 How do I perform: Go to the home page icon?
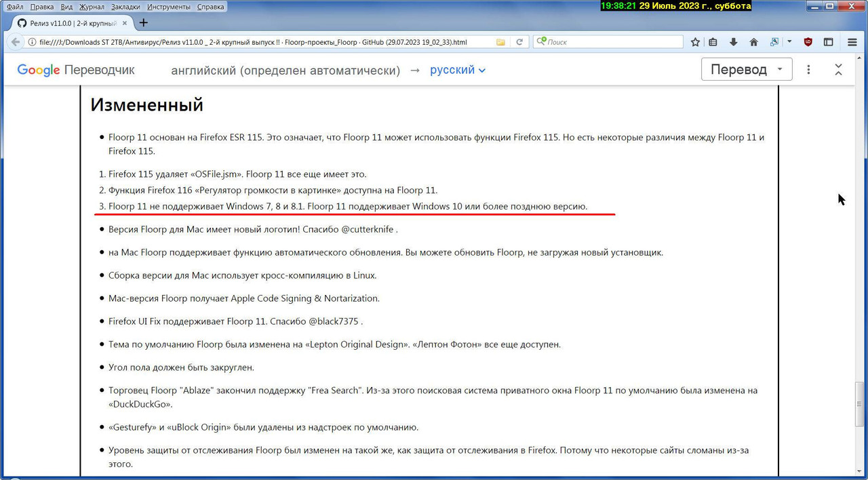(753, 42)
